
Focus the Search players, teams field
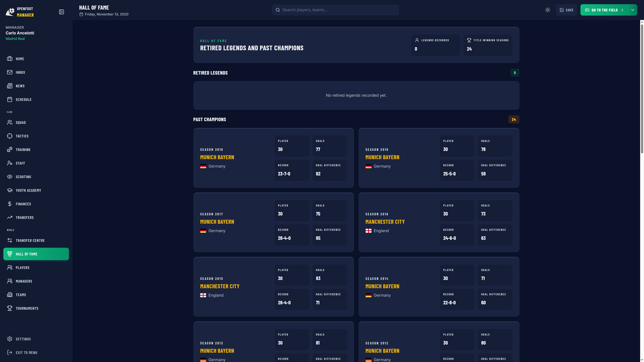pos(335,10)
